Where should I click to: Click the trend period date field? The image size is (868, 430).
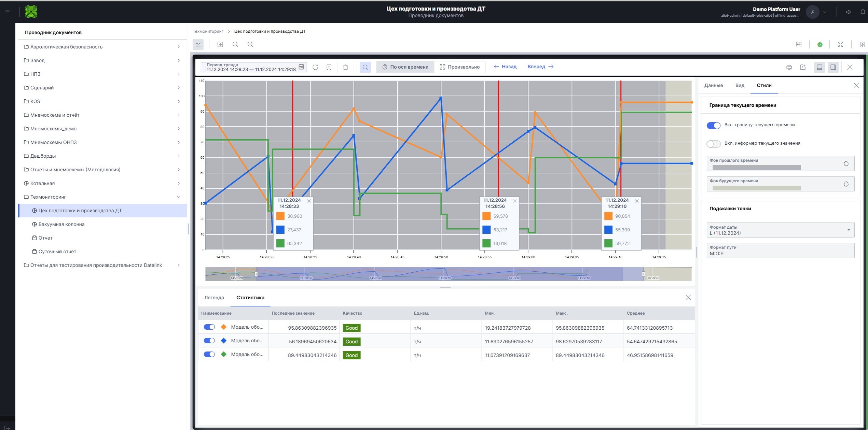(251, 67)
